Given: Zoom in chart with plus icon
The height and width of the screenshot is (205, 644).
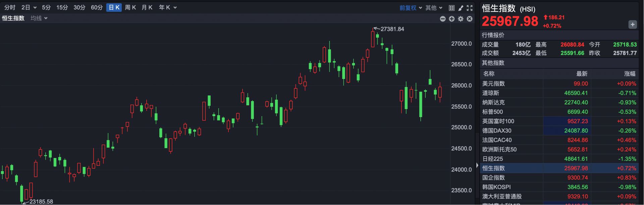Looking at the screenshot, I should (452, 19).
